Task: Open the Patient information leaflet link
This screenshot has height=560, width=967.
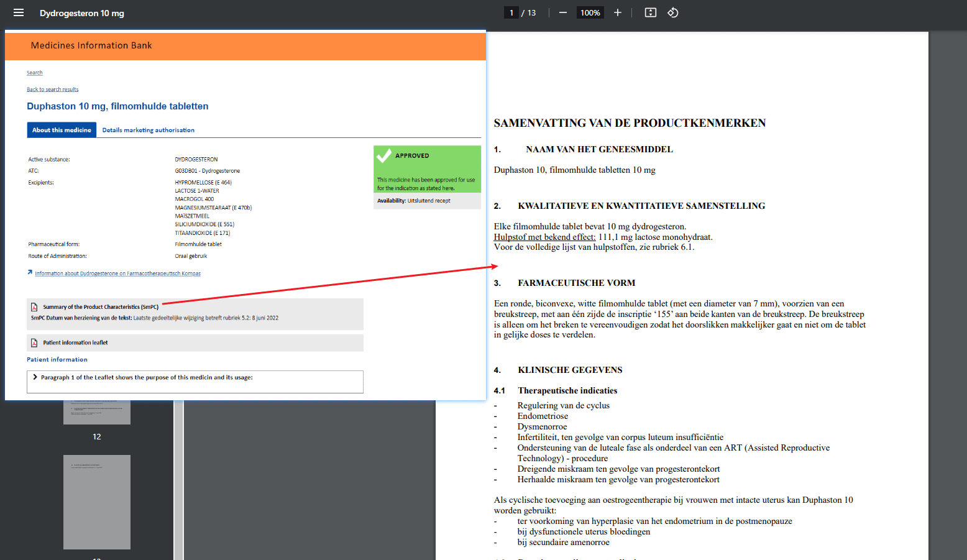Action: point(75,342)
